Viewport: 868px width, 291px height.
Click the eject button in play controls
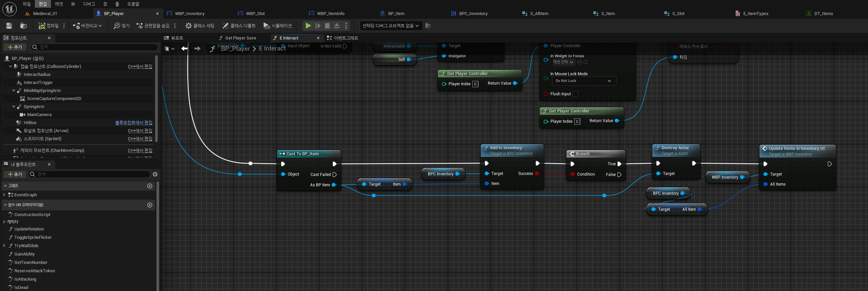(337, 26)
